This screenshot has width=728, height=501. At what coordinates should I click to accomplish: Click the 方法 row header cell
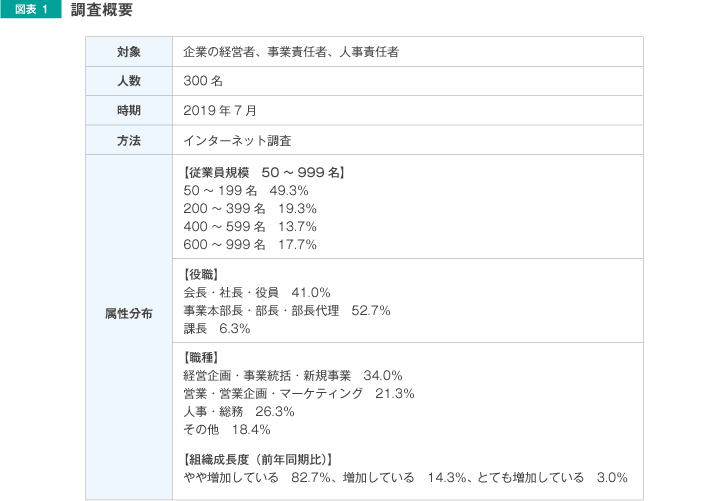pos(129,140)
